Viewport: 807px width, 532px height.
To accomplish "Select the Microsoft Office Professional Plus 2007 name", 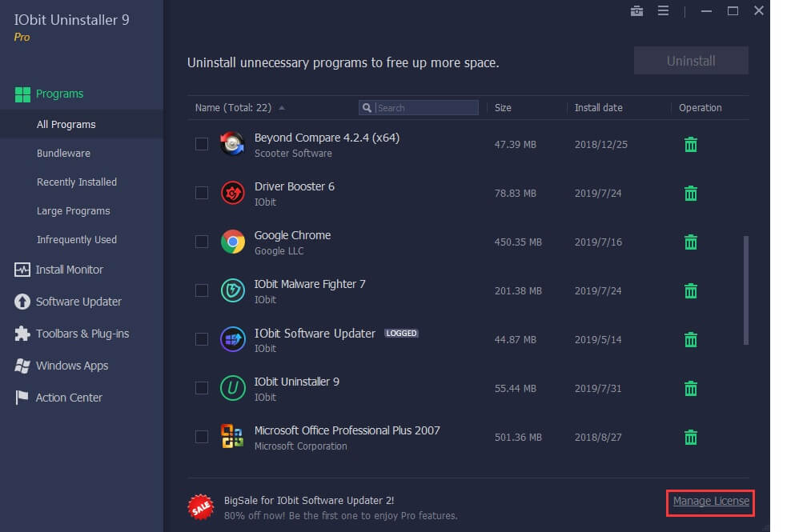I will pyautogui.click(x=347, y=430).
